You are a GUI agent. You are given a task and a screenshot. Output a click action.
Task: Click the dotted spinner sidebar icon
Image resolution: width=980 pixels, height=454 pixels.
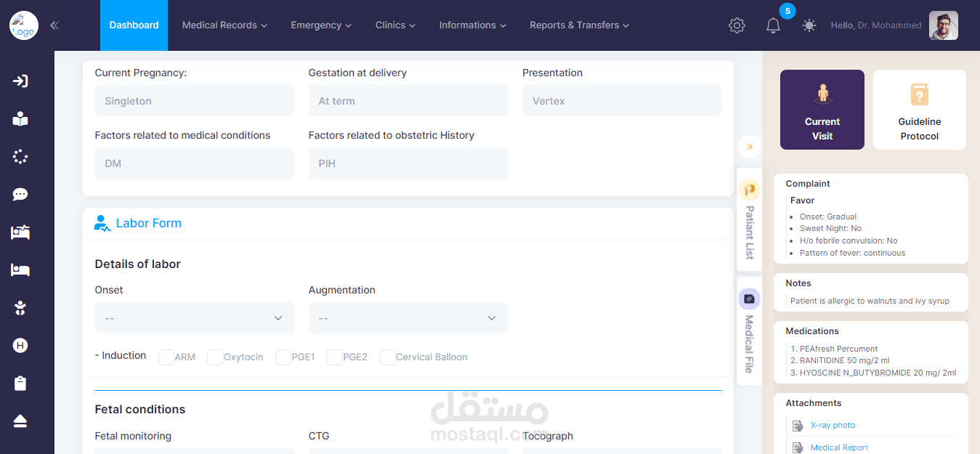[x=20, y=157]
